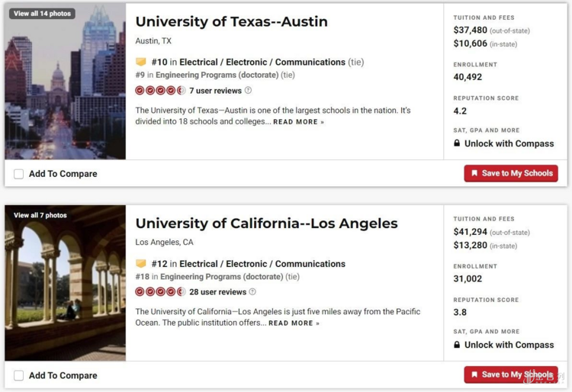Click the lock icon for UT Austin Compass
The width and height of the screenshot is (572, 392).
click(457, 143)
